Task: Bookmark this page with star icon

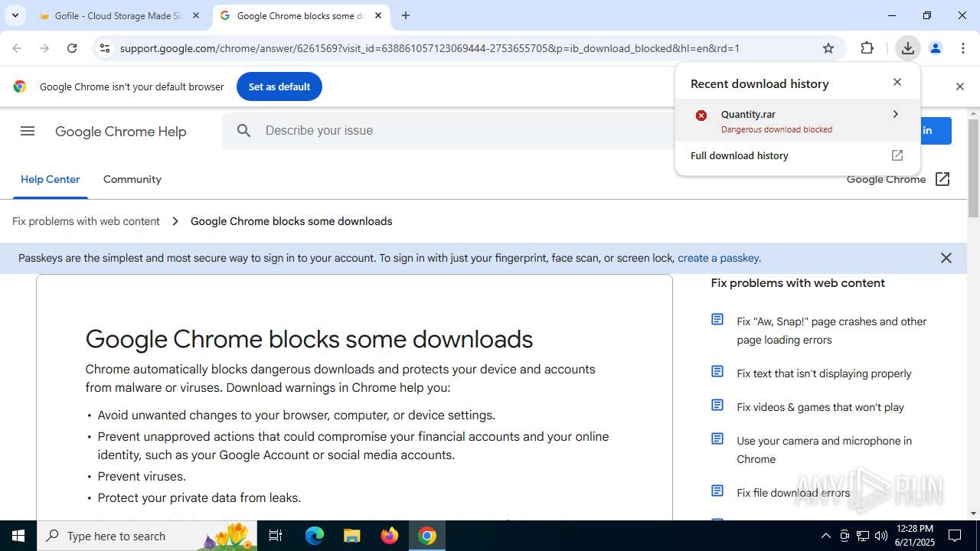Action: pos(828,48)
